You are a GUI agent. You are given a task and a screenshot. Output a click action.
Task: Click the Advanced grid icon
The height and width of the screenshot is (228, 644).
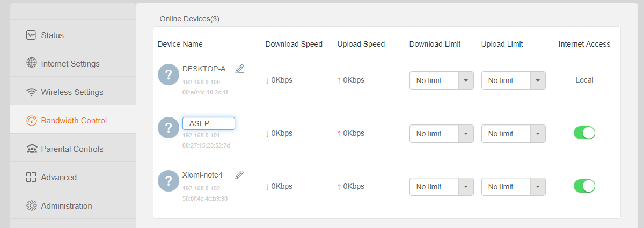point(31,178)
